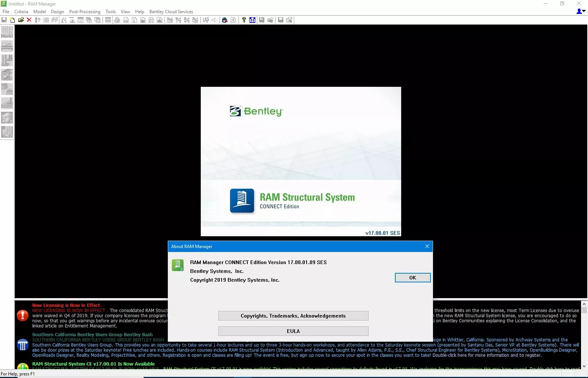Click the yellow question mark help icon
The height and width of the screenshot is (378, 588).
[244, 20]
